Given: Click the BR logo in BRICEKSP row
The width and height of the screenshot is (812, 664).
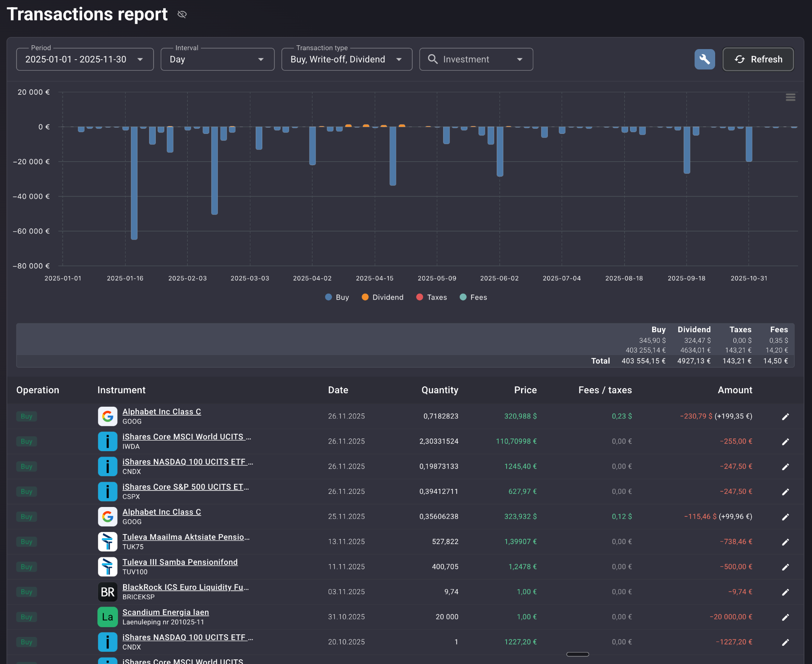Looking at the screenshot, I should click(x=107, y=592).
